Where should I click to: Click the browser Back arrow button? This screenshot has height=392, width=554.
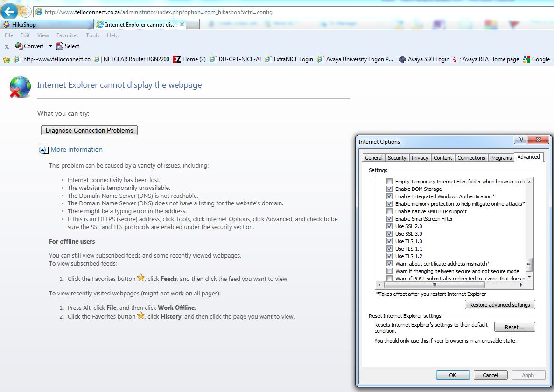(x=9, y=11)
